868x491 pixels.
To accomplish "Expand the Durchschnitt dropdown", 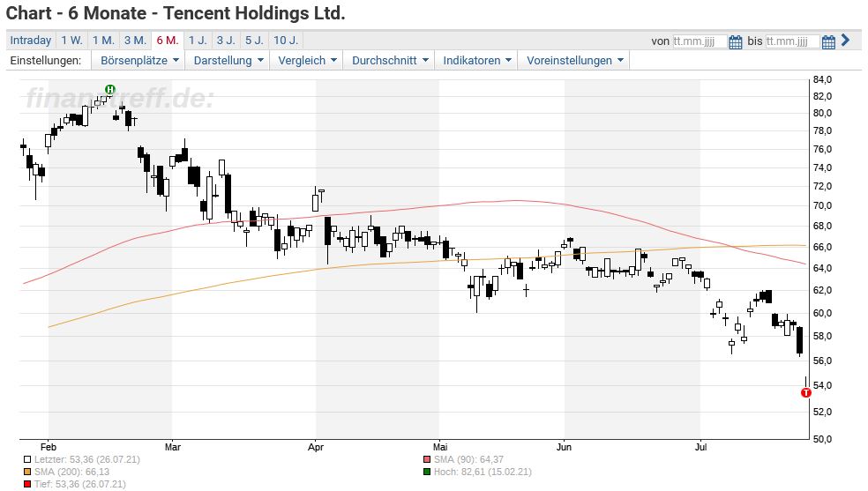I will pos(390,60).
